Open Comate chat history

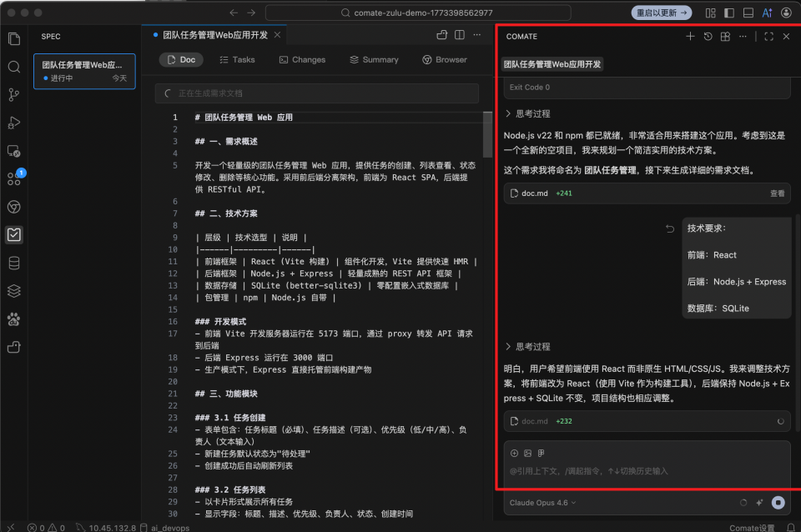coord(708,36)
